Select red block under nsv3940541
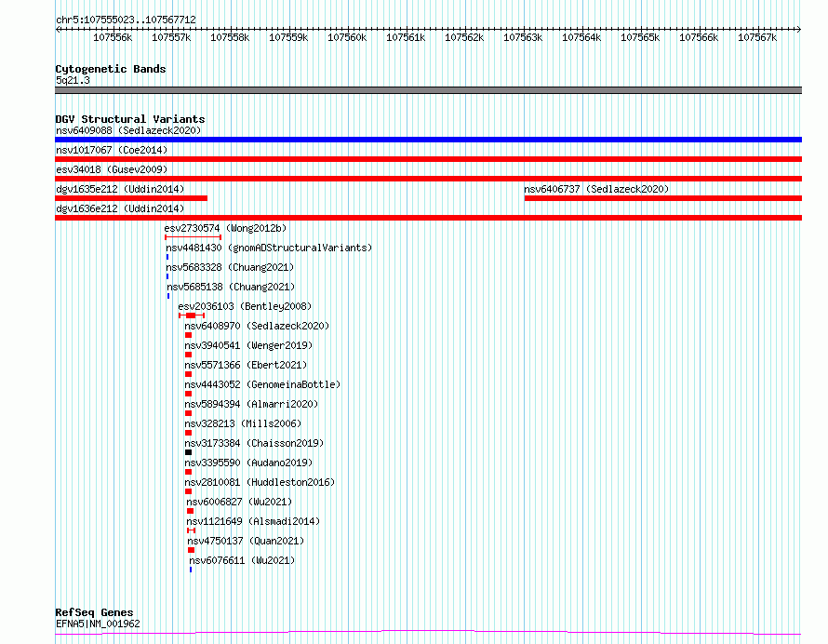Image resolution: width=828 pixels, height=644 pixels. point(189,355)
